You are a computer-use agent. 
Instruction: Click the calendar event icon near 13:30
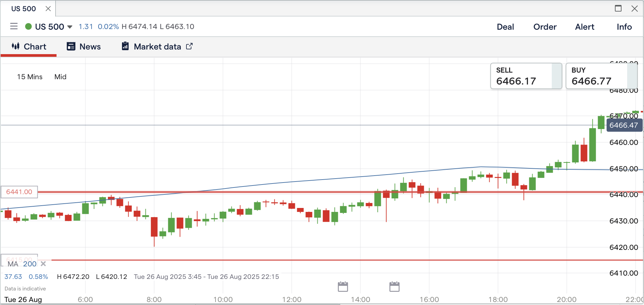[x=343, y=287]
